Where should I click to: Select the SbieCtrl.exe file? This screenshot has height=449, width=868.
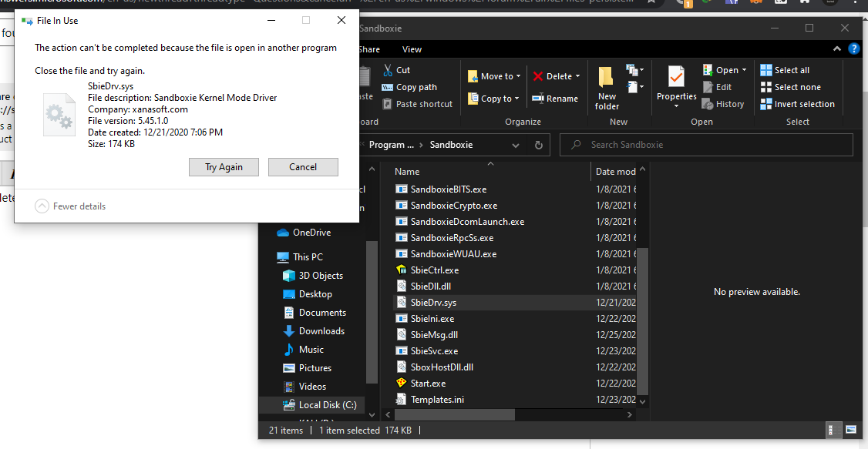coord(435,270)
